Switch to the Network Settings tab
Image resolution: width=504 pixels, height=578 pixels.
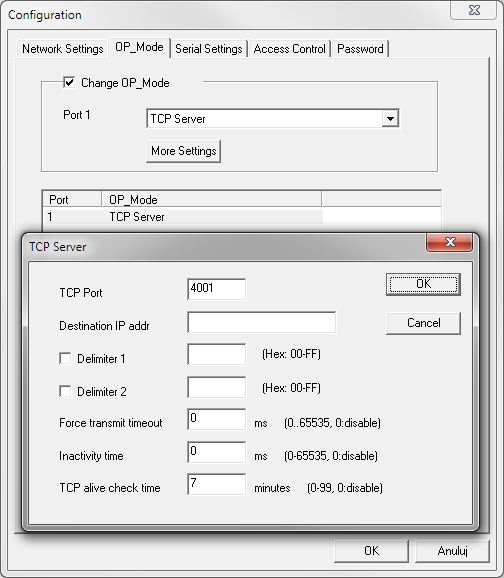click(x=62, y=49)
